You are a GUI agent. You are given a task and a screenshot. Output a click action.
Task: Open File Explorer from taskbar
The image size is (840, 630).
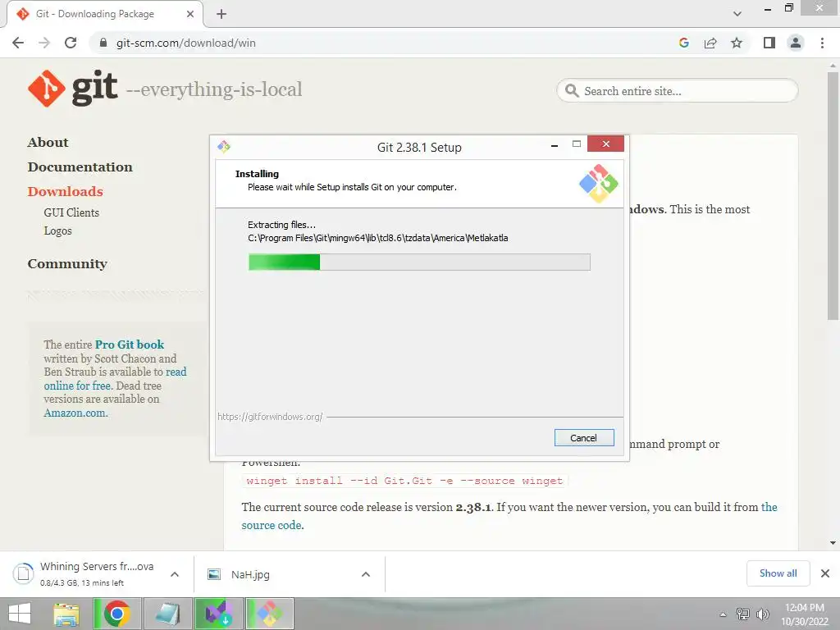[x=66, y=614]
